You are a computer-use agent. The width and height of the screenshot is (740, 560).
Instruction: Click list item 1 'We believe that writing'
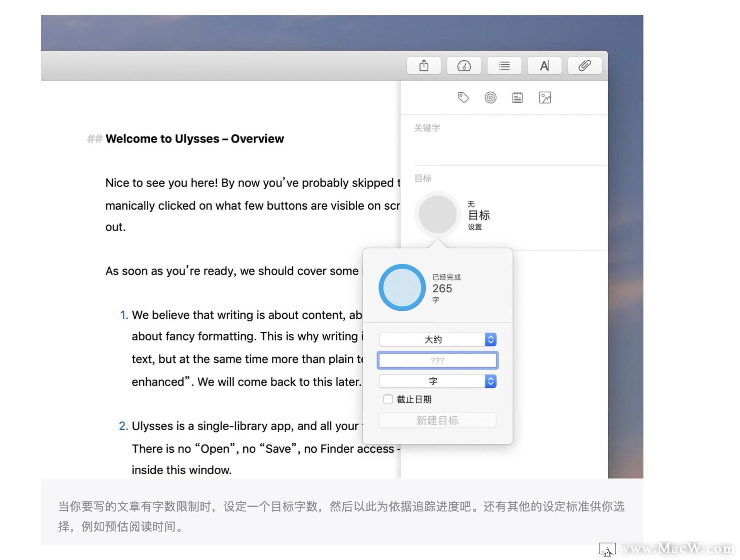tap(247, 348)
